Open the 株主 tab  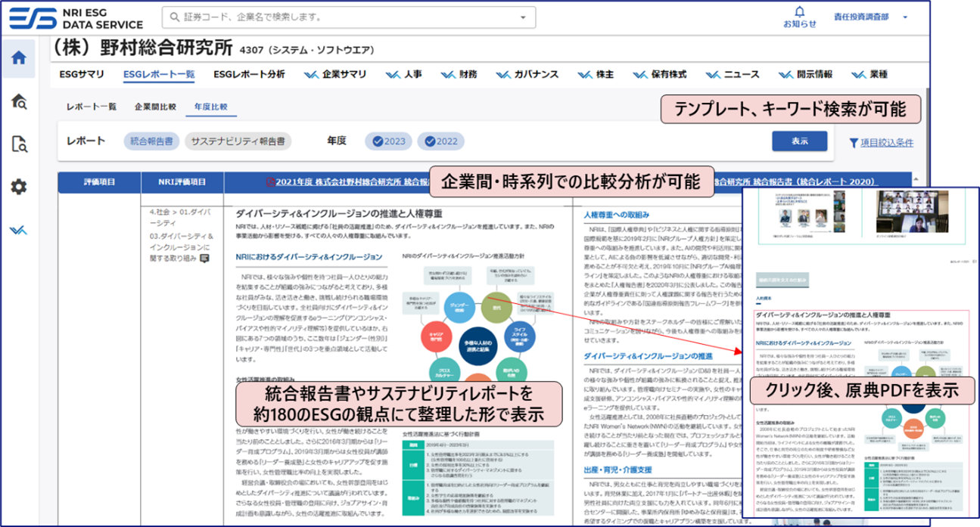pyautogui.click(x=595, y=74)
